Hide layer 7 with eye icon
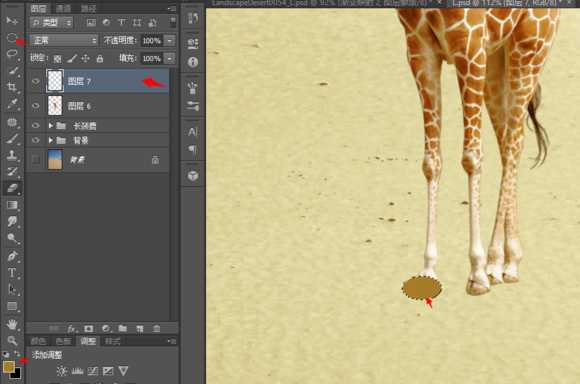This screenshot has width=580, height=384. (36, 81)
